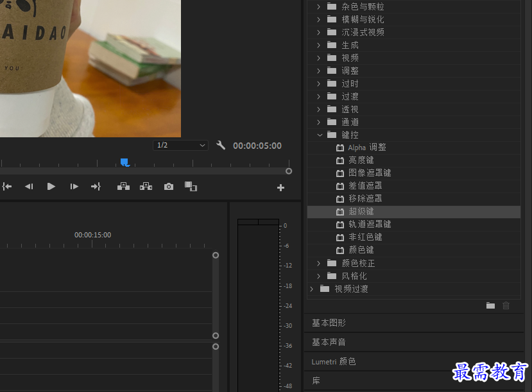
Task: Click the 超级键 effect icon
Action: click(x=340, y=212)
